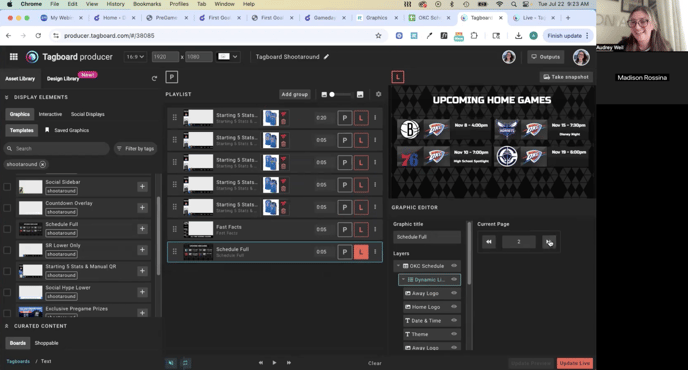Go to next page in Current Page

coord(548,241)
